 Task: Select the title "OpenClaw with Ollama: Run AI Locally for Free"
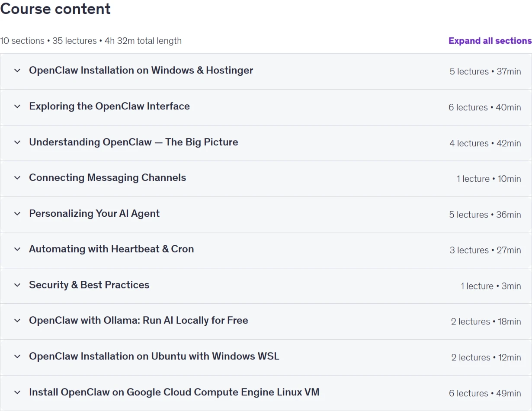click(x=138, y=320)
